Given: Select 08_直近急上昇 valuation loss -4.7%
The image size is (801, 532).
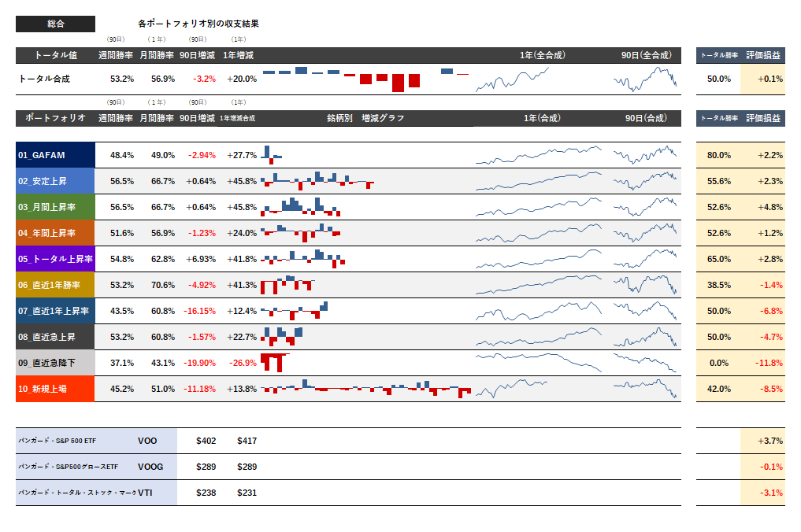Looking at the screenshot, I should point(771,338).
